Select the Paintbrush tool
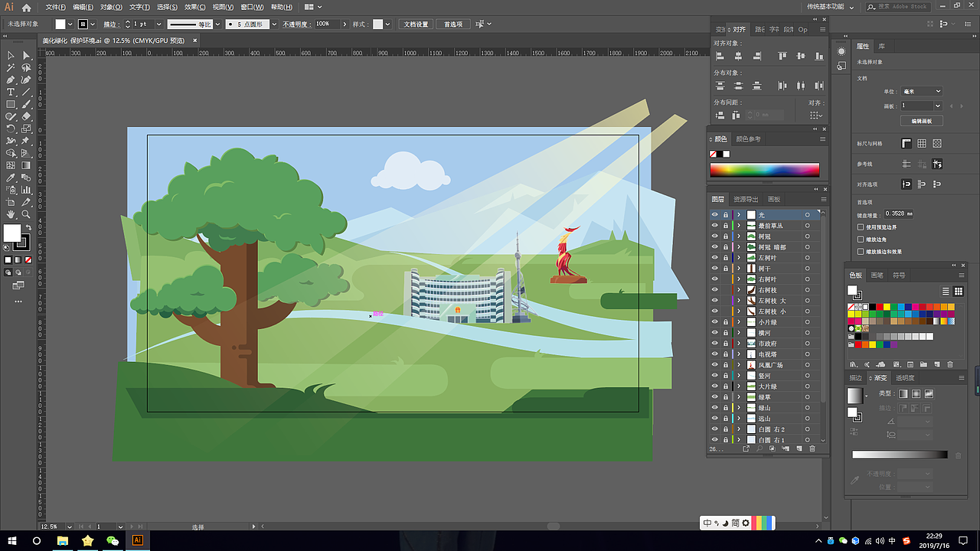The height and width of the screenshot is (551, 980). click(x=26, y=104)
